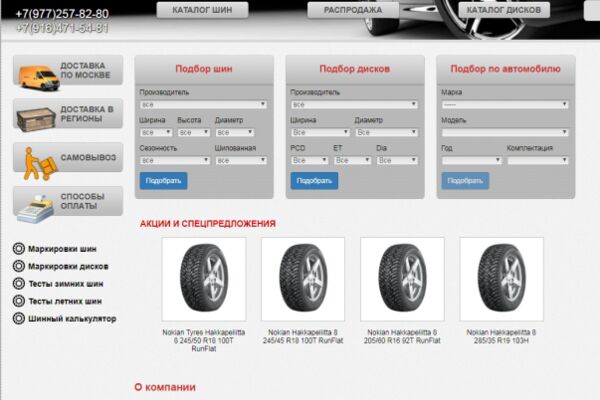
Task: Click the wooden crate regions delivery icon
Action: (36, 119)
